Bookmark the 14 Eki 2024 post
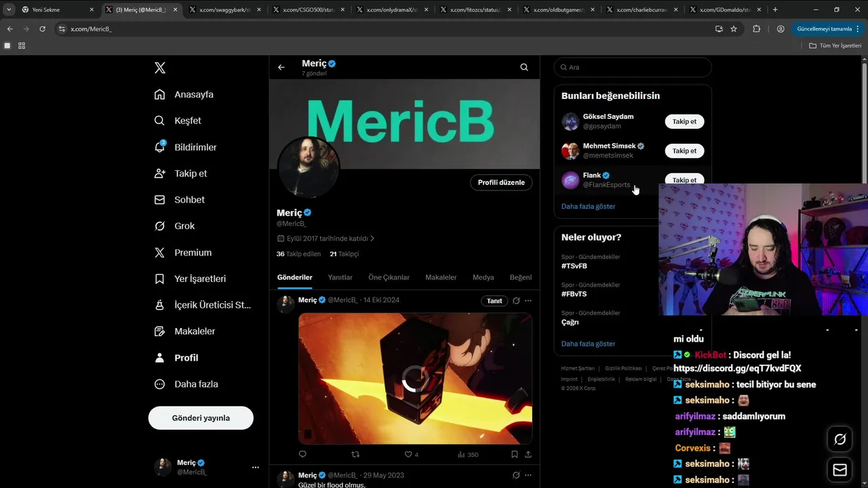Screen dimensions: 868x488 tap(515, 454)
